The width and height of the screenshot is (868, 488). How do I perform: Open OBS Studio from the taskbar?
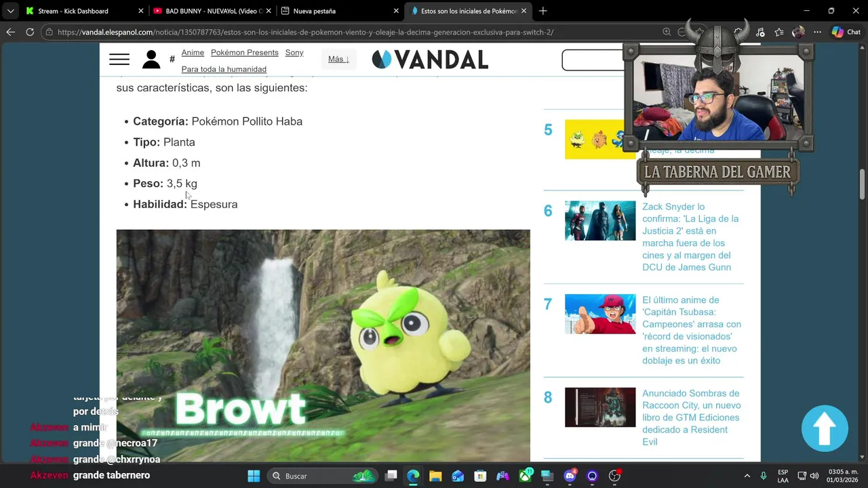pos(615,476)
